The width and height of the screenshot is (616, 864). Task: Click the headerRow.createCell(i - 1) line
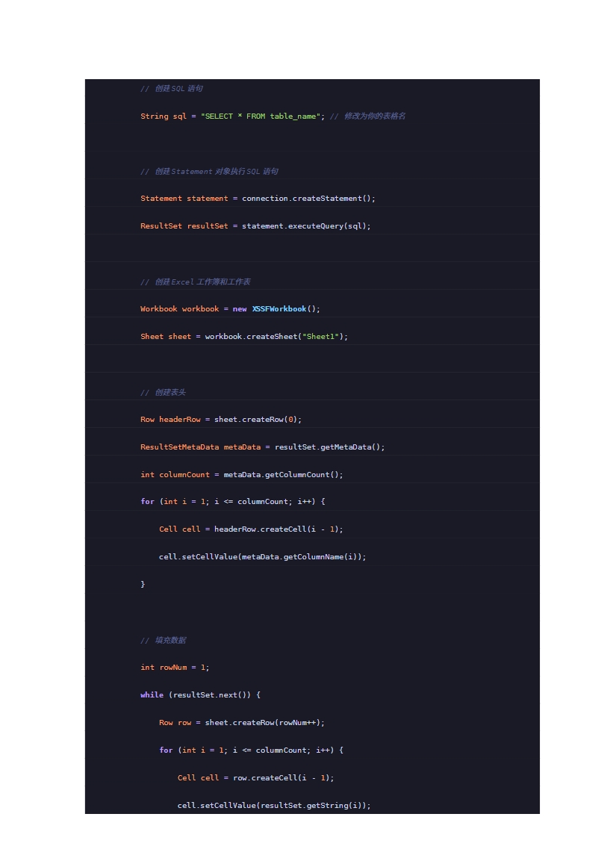[x=251, y=529]
